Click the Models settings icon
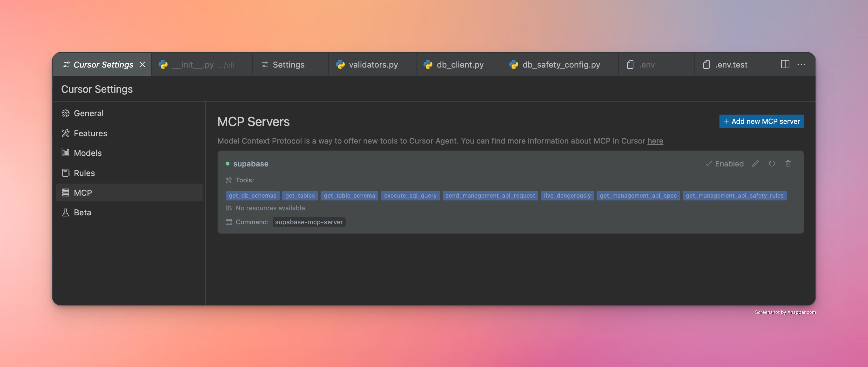 coord(66,153)
